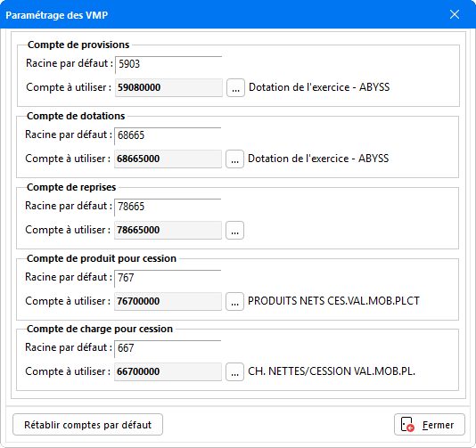The height and width of the screenshot is (448, 476).
Task: Click Rétablir comptes par défaut button
Action: tap(87, 425)
